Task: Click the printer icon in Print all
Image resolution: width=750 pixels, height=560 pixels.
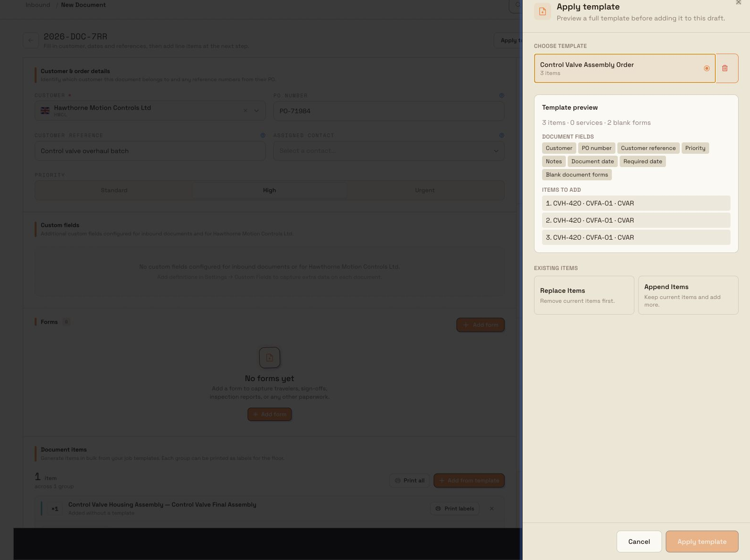Action: (x=398, y=481)
